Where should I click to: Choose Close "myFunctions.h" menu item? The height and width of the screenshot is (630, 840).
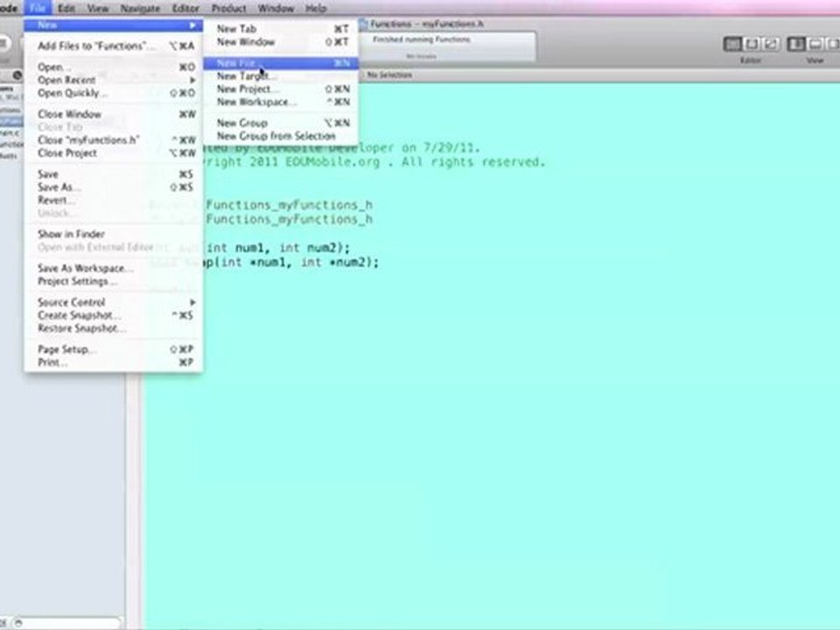point(114,140)
